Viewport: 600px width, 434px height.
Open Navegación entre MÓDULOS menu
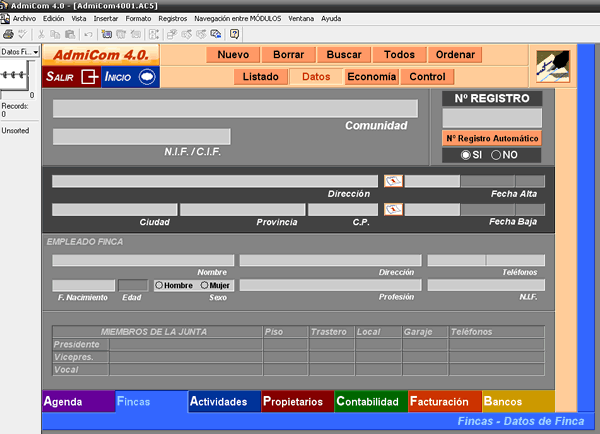coord(238,18)
